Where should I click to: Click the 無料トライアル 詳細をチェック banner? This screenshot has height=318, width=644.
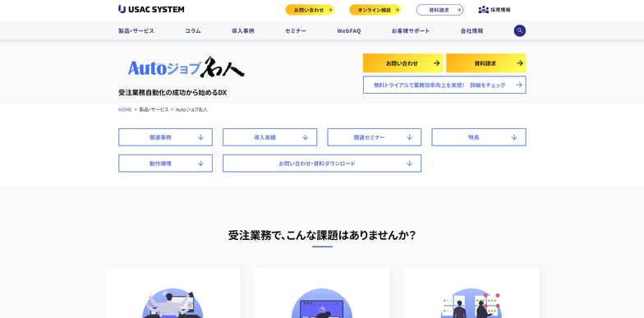[x=444, y=85]
